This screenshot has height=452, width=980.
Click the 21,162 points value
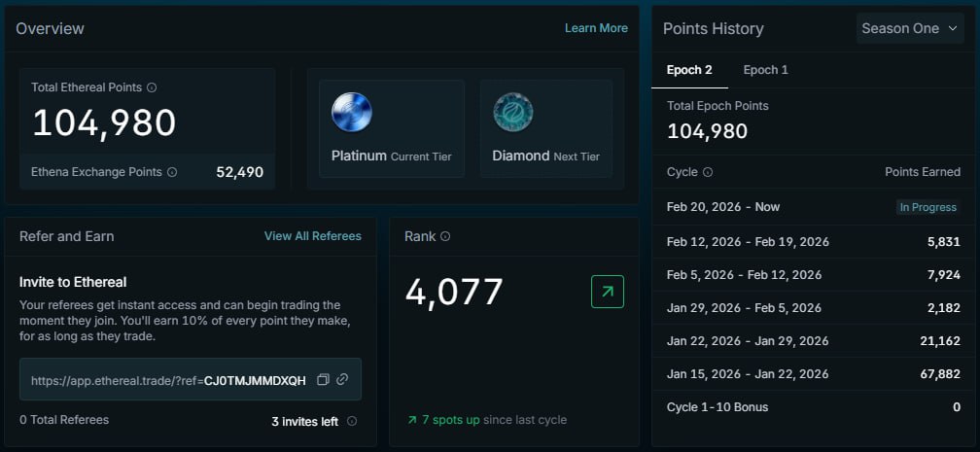pyautogui.click(x=940, y=341)
